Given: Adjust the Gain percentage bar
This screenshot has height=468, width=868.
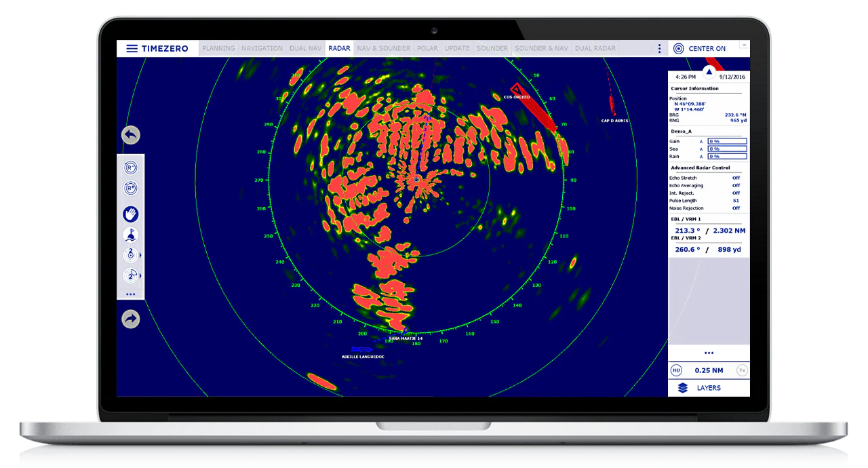Looking at the screenshot, I should 727,141.
